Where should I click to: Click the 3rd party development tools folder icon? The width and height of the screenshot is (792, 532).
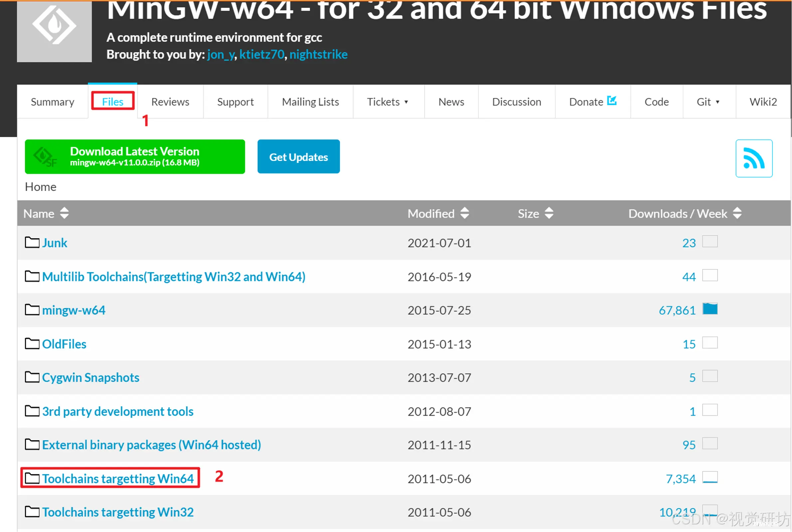[32, 411]
